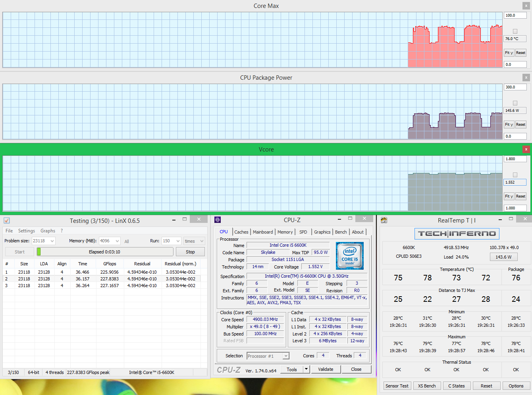This screenshot has width=532, height=395.
Task: Close the Vcore graph panel
Action: coord(526,150)
